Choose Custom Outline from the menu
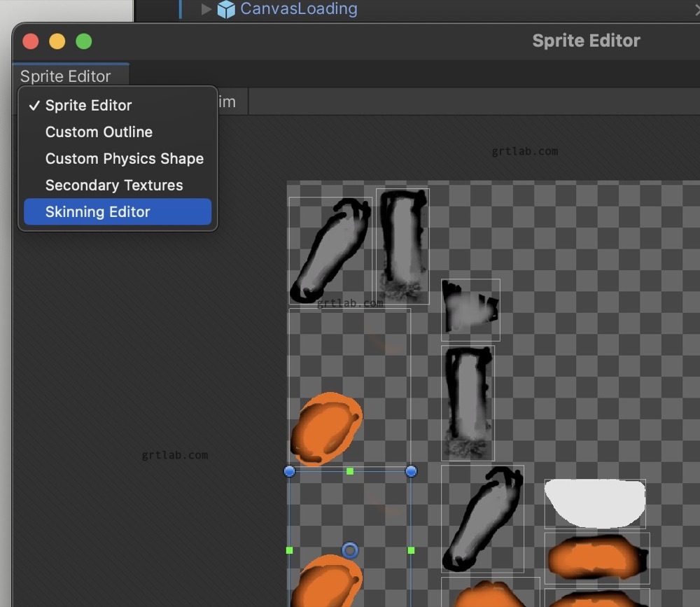 pos(98,132)
